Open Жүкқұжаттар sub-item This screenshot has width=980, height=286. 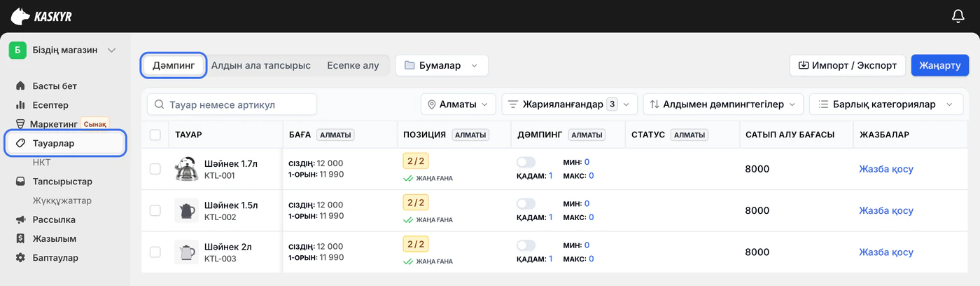(x=62, y=200)
